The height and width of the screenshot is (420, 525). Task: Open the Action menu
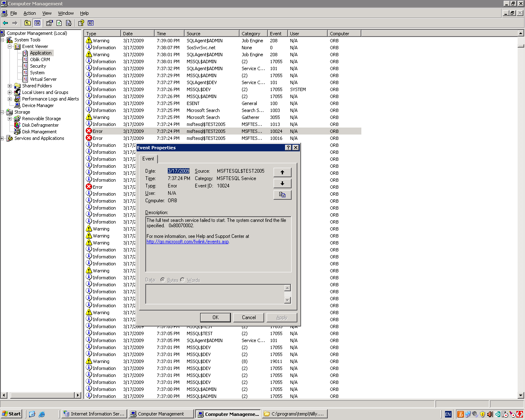click(30, 13)
